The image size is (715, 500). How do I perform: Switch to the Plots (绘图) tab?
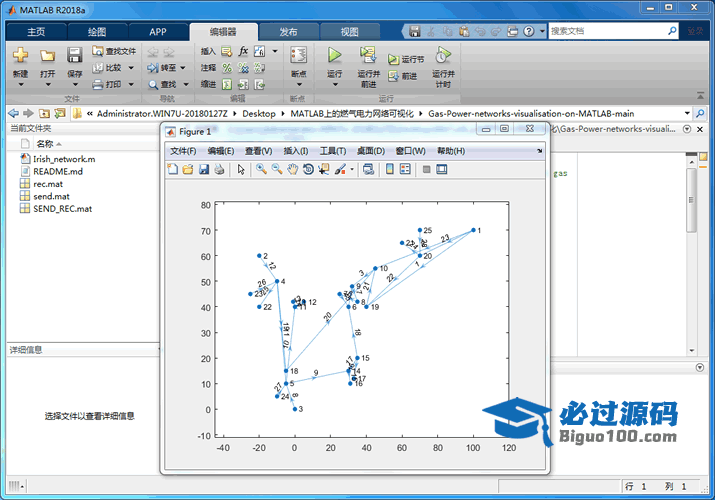97,31
